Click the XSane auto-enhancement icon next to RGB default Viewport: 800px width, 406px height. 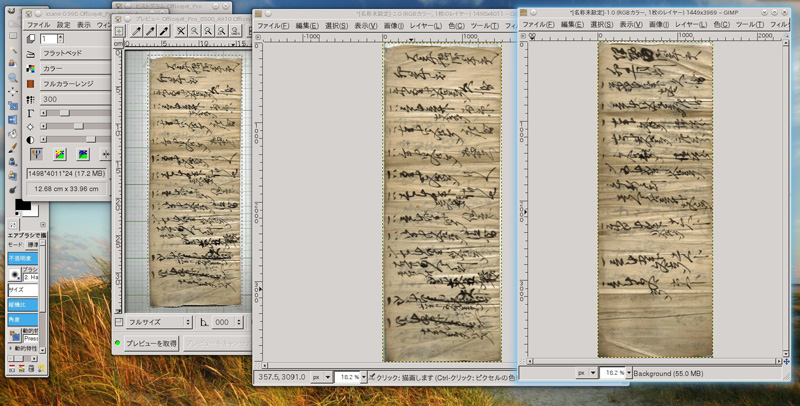click(x=60, y=154)
